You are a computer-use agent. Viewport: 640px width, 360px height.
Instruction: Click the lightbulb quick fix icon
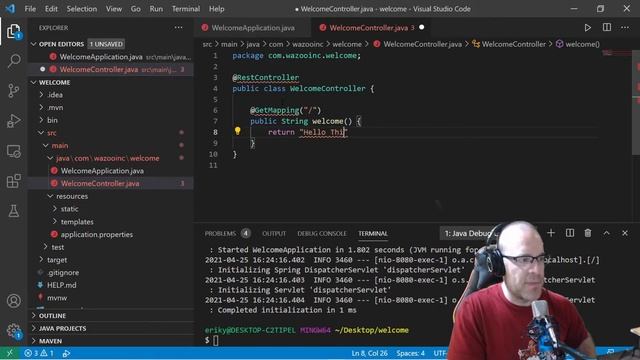pyautogui.click(x=238, y=131)
